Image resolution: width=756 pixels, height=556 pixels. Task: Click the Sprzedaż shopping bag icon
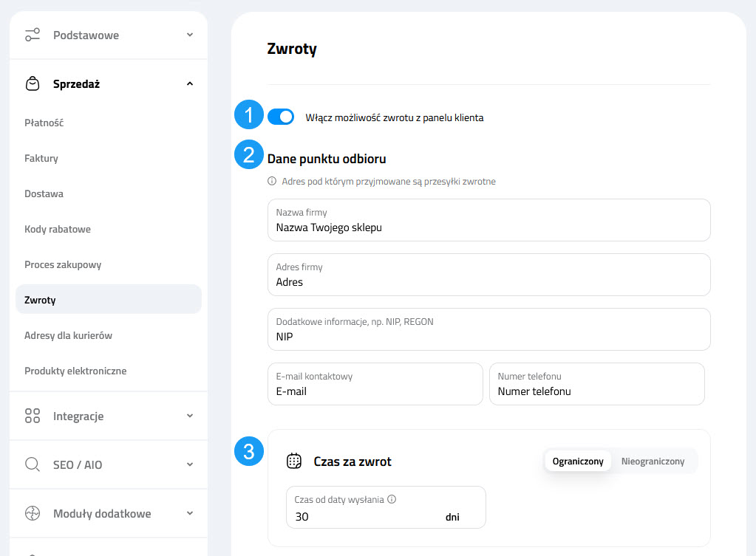click(33, 84)
